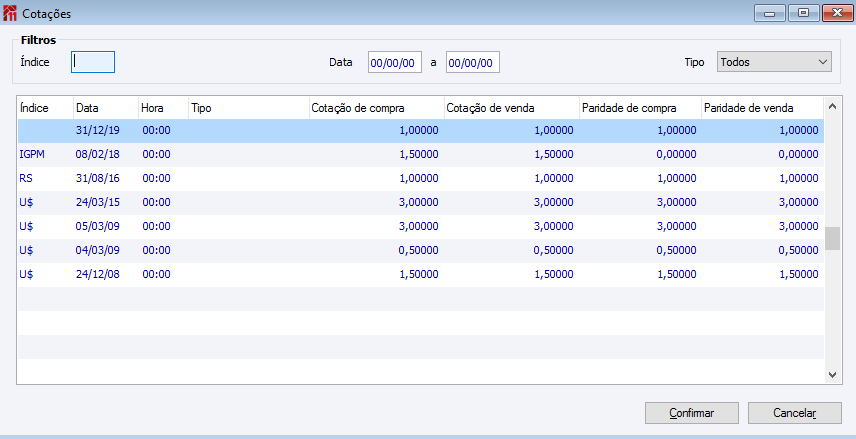Click the Data column header
The image size is (856, 439).
coord(105,108)
